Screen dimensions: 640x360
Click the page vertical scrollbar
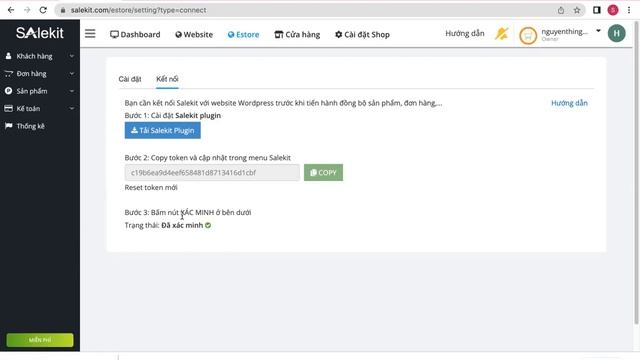click(636, 173)
